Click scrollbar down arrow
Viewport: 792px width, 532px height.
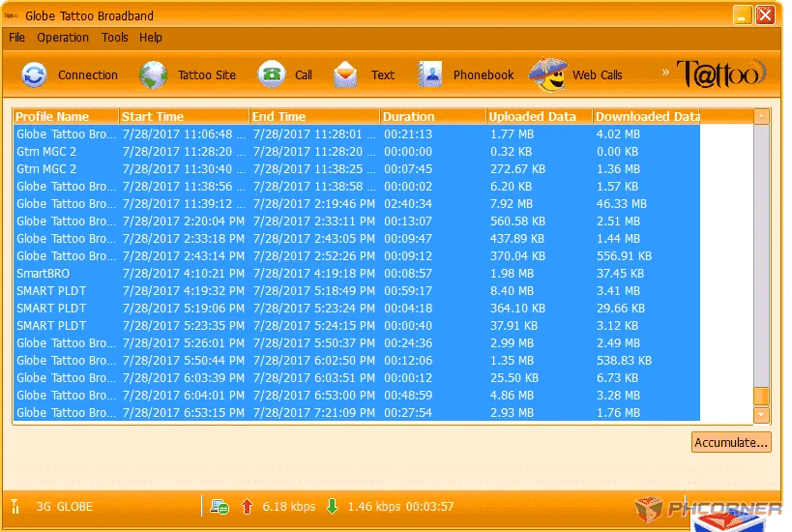761,415
